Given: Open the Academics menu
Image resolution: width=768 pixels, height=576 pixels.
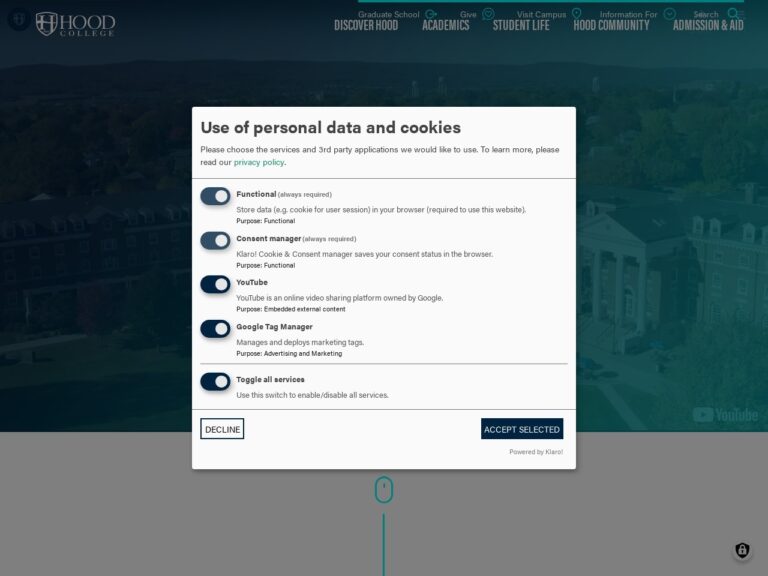Looking at the screenshot, I should pos(446,25).
